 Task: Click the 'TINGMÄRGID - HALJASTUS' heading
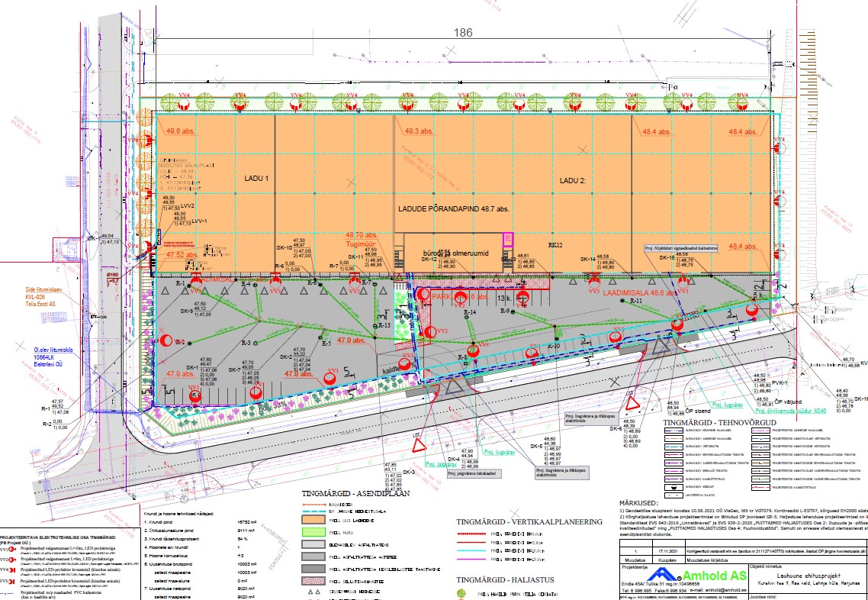coord(506,579)
